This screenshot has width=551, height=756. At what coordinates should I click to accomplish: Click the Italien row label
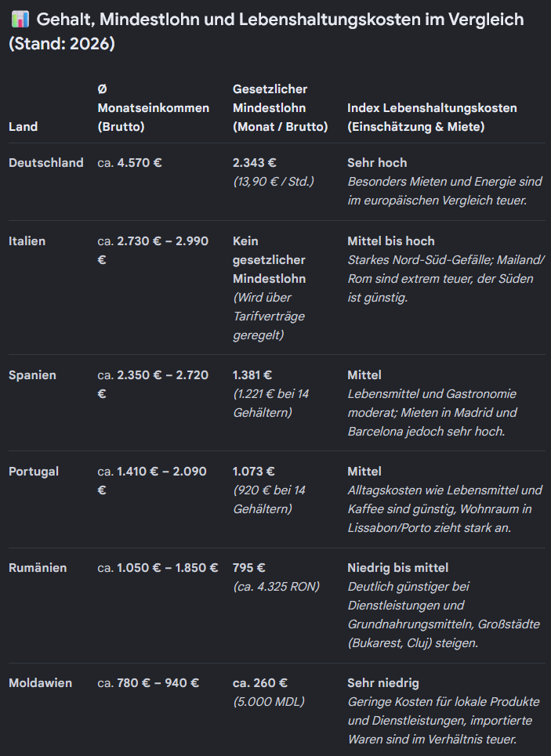coord(27,241)
